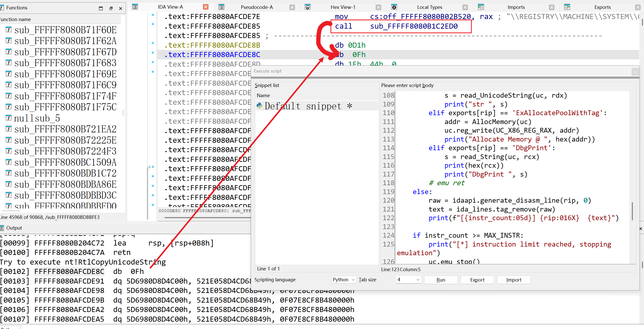This screenshot has height=329, width=644.
Task: Click the IDA View-A tab icon
Action: [135, 7]
